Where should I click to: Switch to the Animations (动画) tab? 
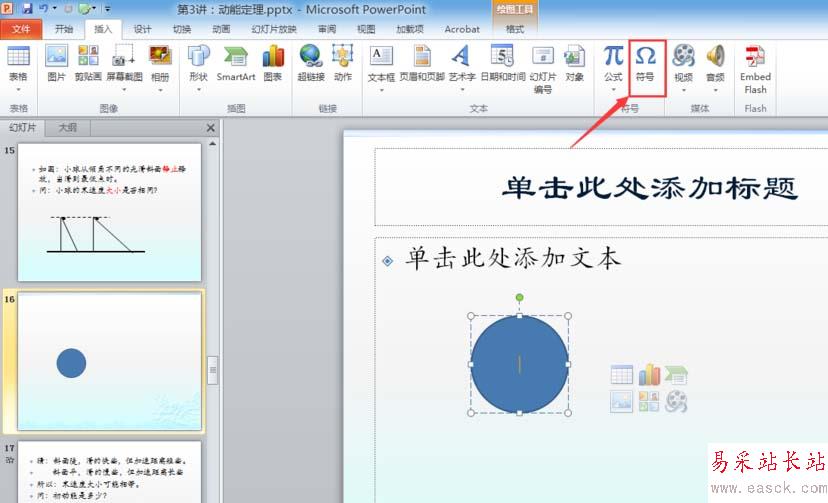221,29
